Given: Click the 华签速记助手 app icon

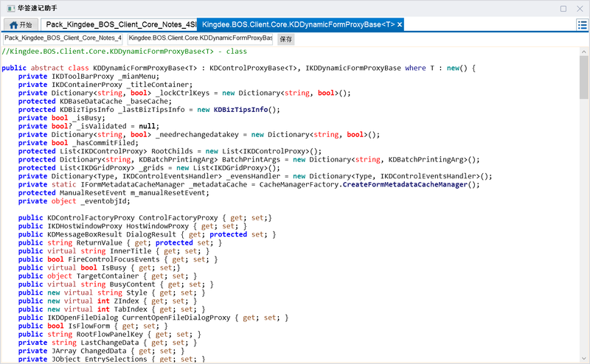Looking at the screenshot, I should pyautogui.click(x=11, y=8).
